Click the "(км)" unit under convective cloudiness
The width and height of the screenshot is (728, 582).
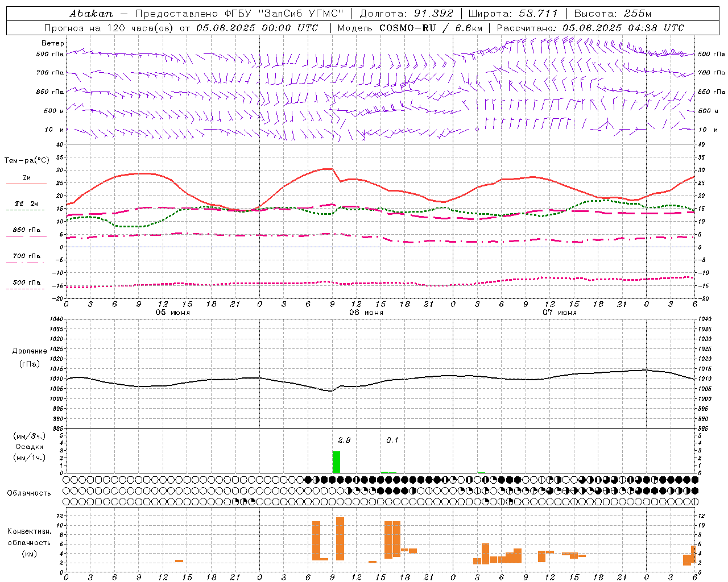(30, 554)
